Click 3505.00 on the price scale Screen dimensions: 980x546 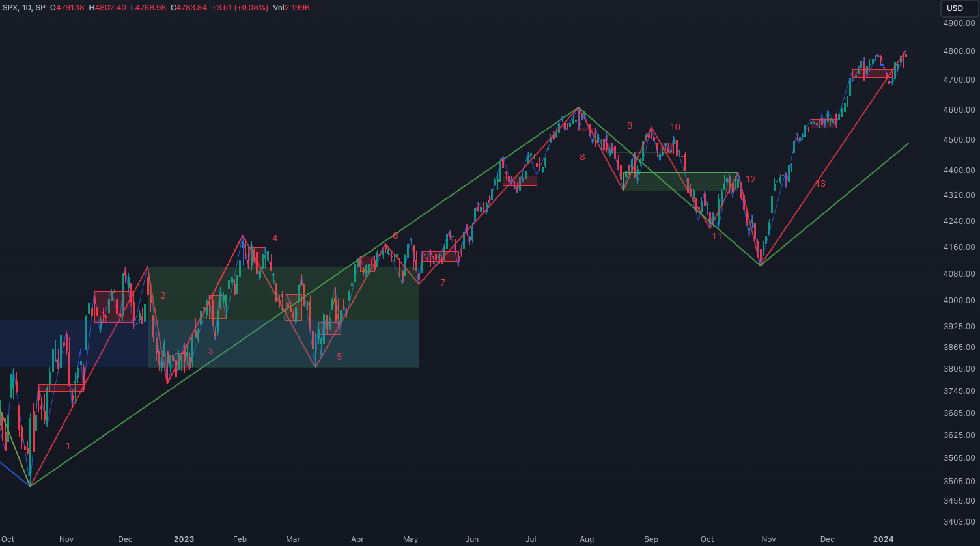click(x=959, y=482)
